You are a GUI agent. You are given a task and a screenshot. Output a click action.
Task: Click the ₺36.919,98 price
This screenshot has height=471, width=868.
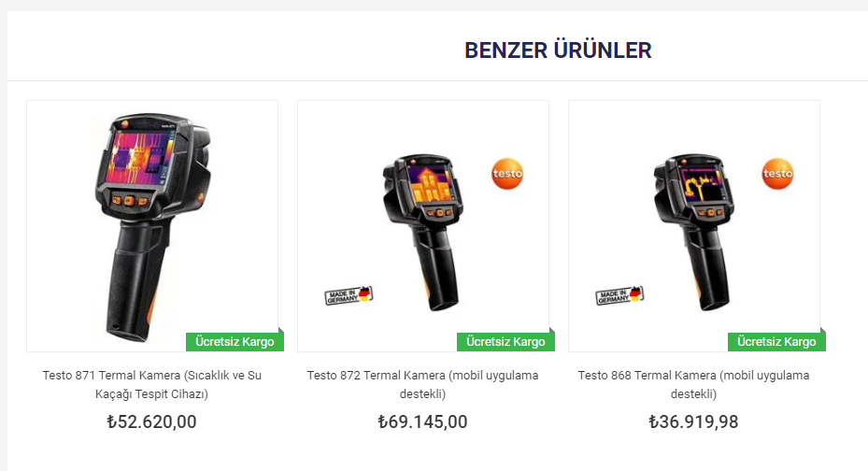(693, 421)
